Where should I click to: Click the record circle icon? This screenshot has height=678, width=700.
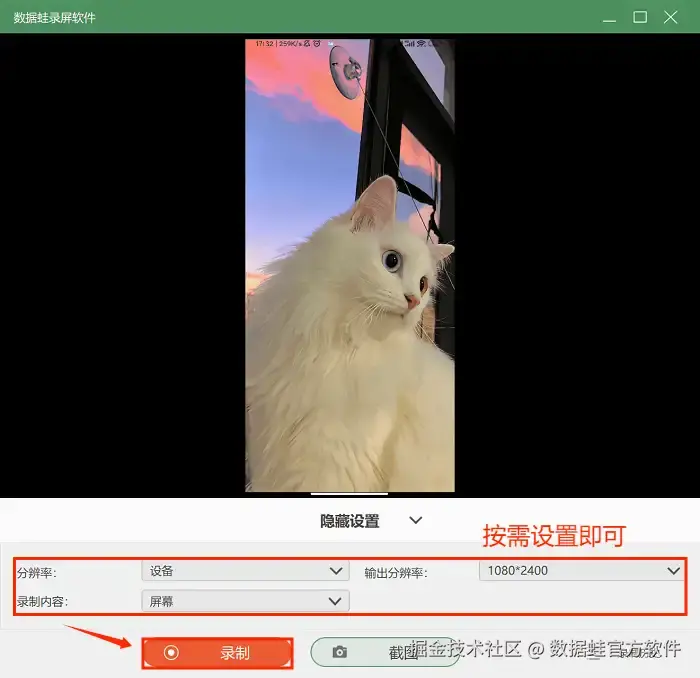coord(171,653)
